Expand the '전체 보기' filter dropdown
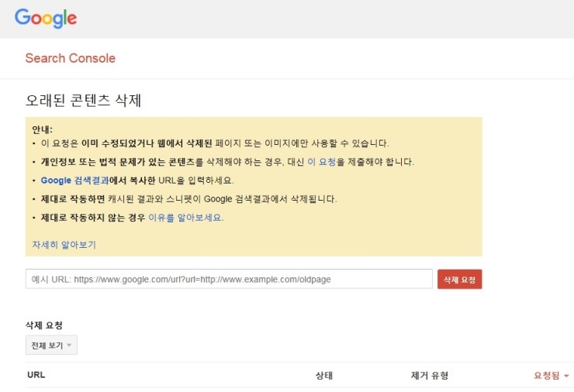574x392 pixels. (x=51, y=345)
